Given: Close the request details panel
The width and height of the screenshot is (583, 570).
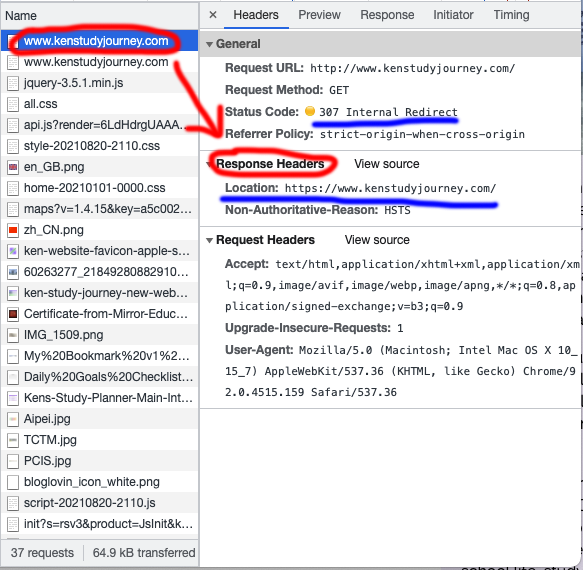Looking at the screenshot, I should click(213, 15).
